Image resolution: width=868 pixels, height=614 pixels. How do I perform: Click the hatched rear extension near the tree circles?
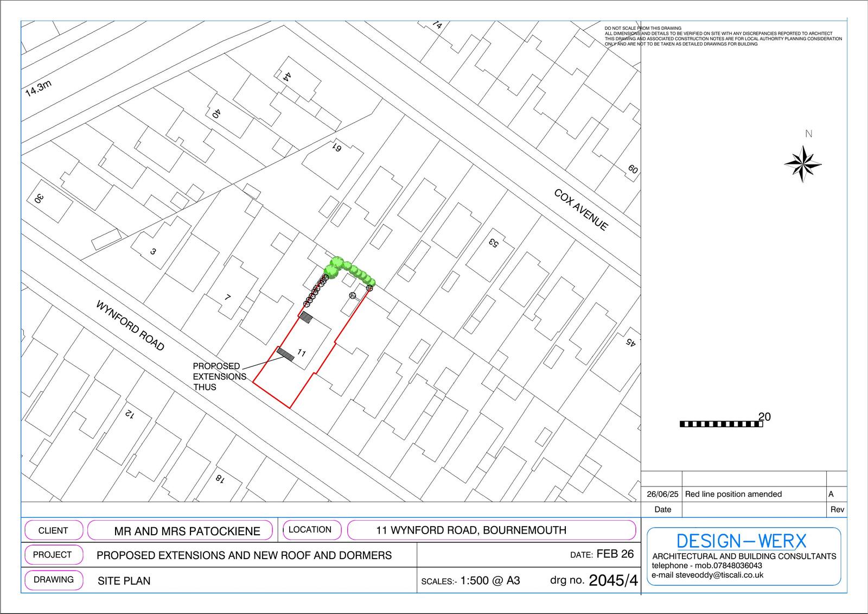point(307,317)
